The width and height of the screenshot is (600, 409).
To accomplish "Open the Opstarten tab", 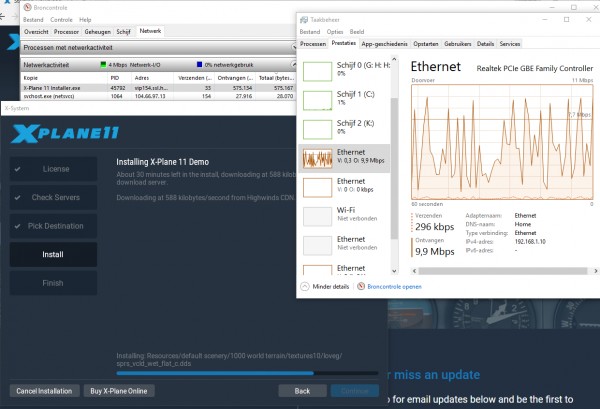I will pos(426,44).
